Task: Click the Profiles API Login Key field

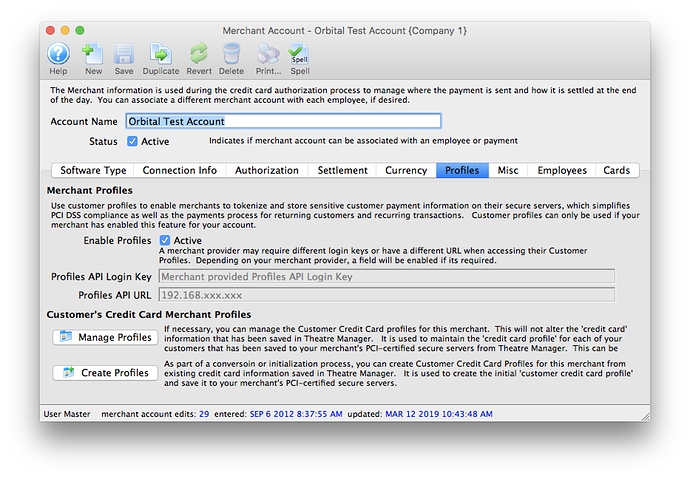Action: click(387, 277)
